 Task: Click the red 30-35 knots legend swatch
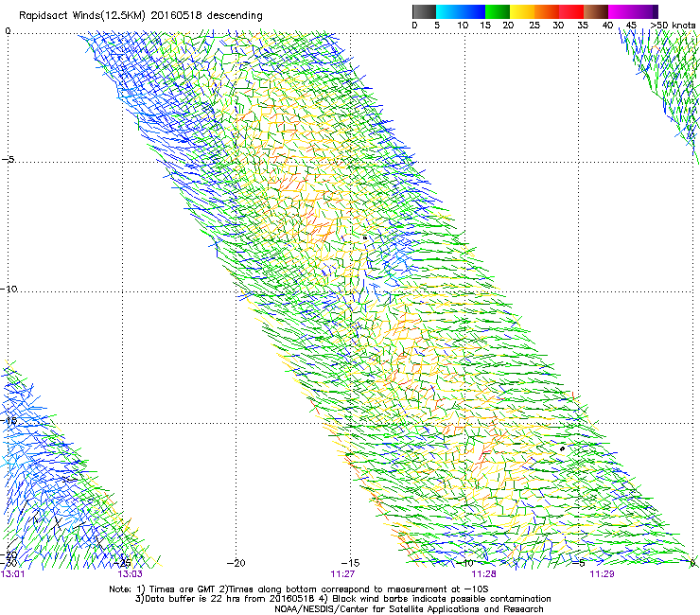571,11
